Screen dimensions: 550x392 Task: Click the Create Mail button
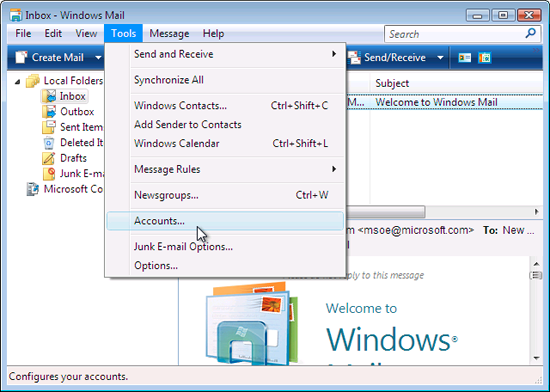click(50, 58)
